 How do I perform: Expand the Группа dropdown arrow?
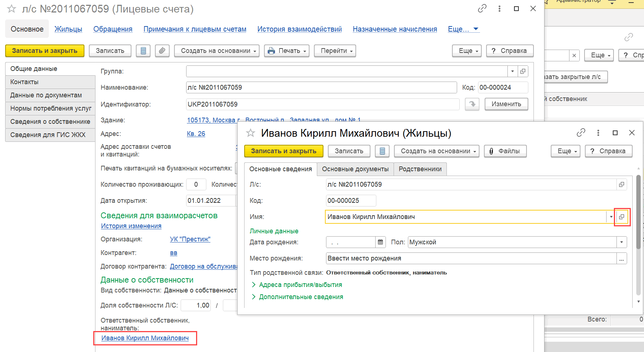tap(513, 71)
